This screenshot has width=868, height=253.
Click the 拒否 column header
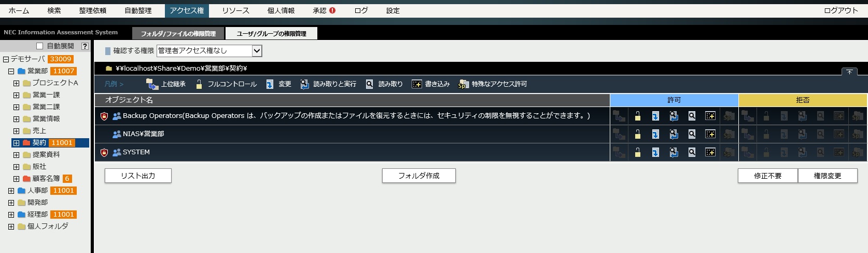(803, 100)
